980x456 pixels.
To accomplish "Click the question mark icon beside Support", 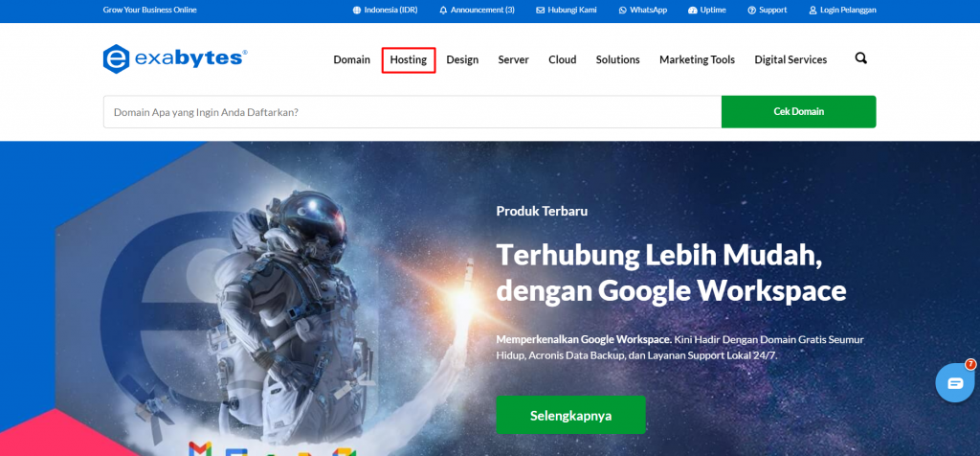I will (752, 10).
